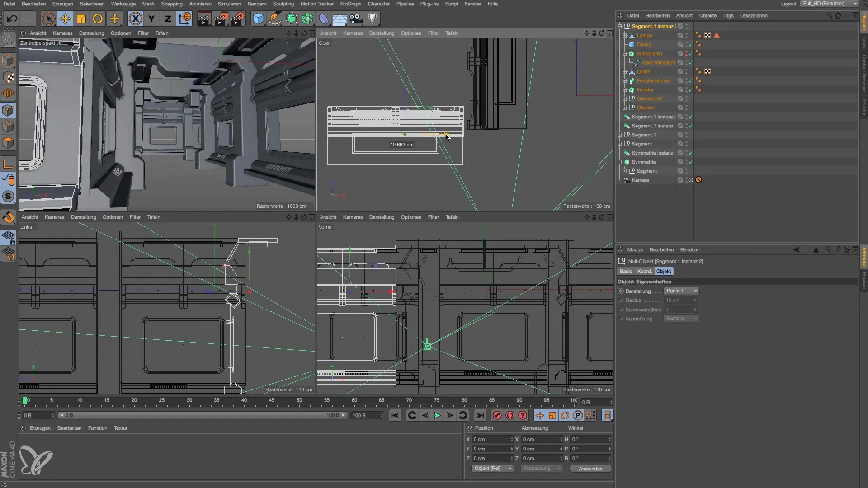Open the Floor environment icon
The height and width of the screenshot is (488, 868).
tap(340, 19)
